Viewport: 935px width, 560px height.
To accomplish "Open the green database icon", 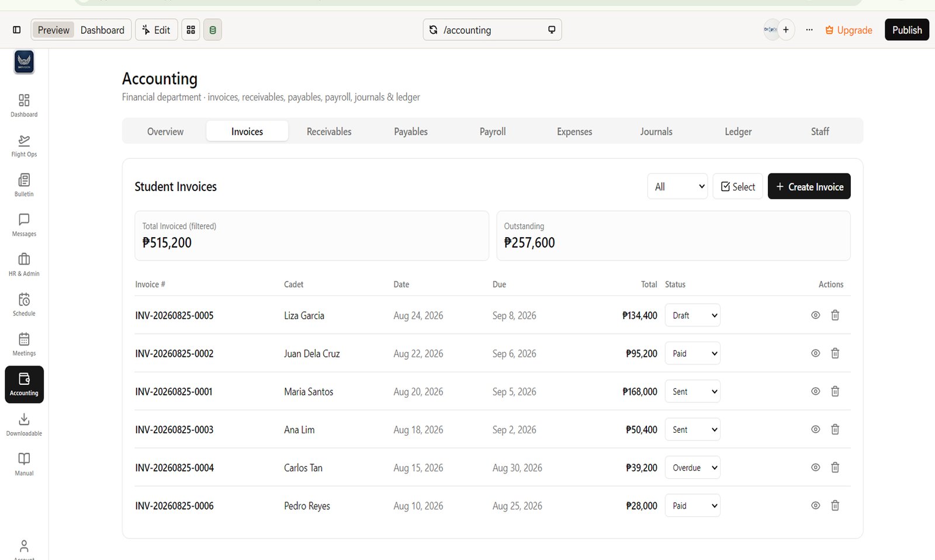I will coord(213,30).
